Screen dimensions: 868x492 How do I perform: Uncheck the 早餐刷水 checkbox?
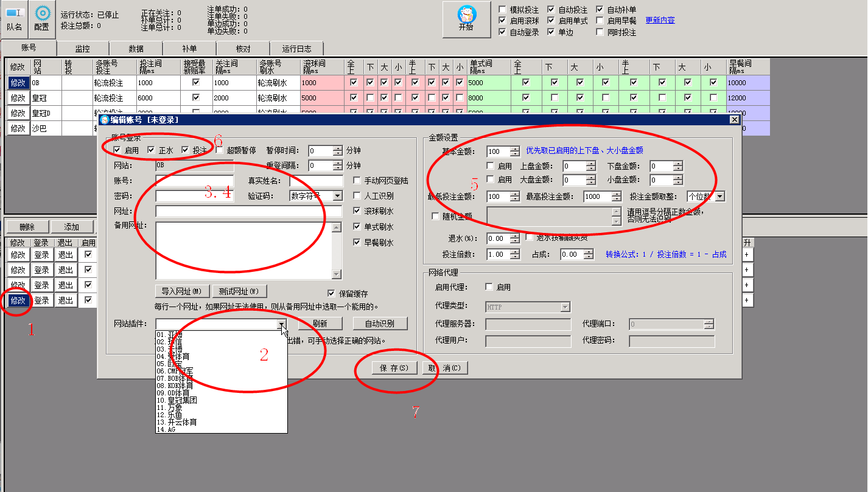pyautogui.click(x=357, y=243)
